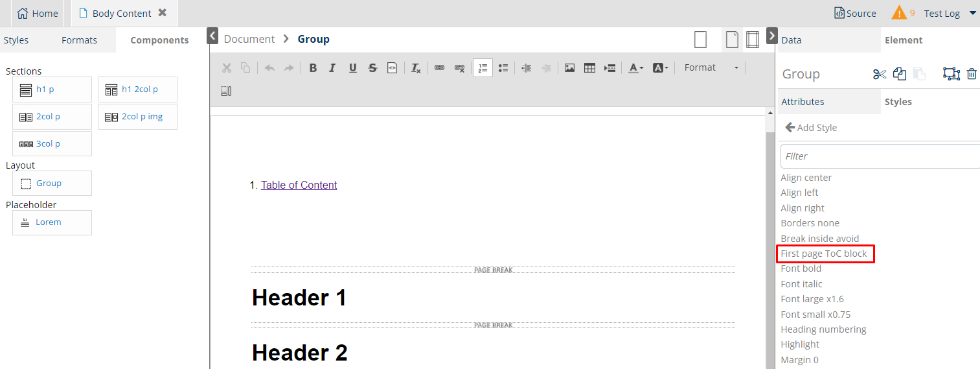Image resolution: width=980 pixels, height=369 pixels.
Task: Toggle bold formatting in the editor toolbar
Action: [x=313, y=68]
